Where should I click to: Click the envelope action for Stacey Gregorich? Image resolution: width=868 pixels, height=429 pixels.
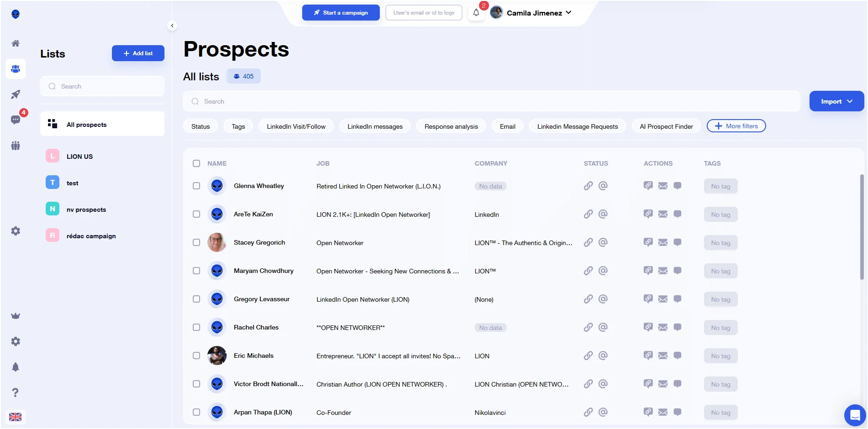click(663, 242)
